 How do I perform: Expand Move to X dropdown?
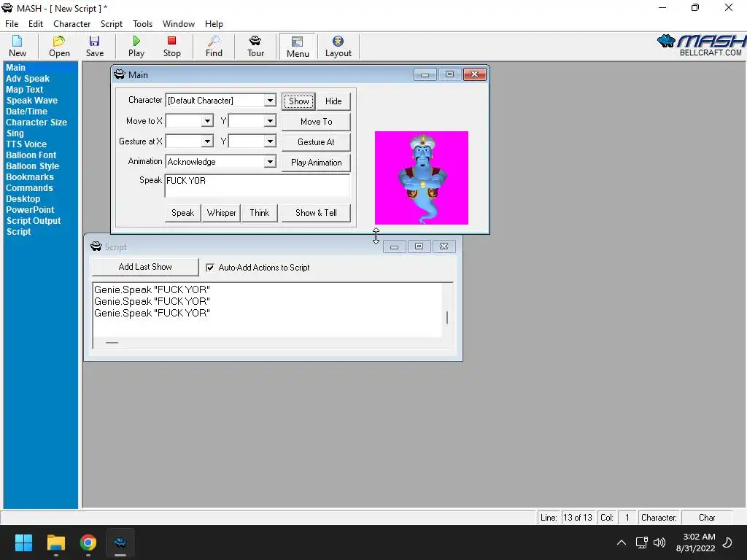206,121
